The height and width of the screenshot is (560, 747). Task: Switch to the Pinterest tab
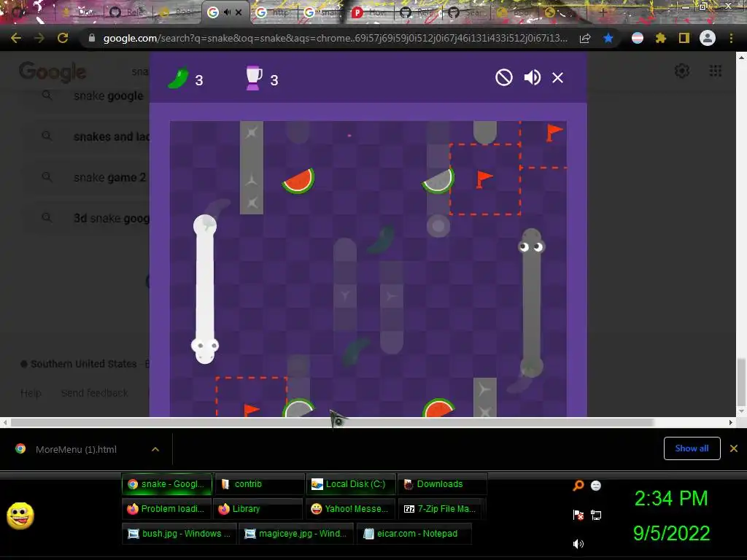click(371, 12)
